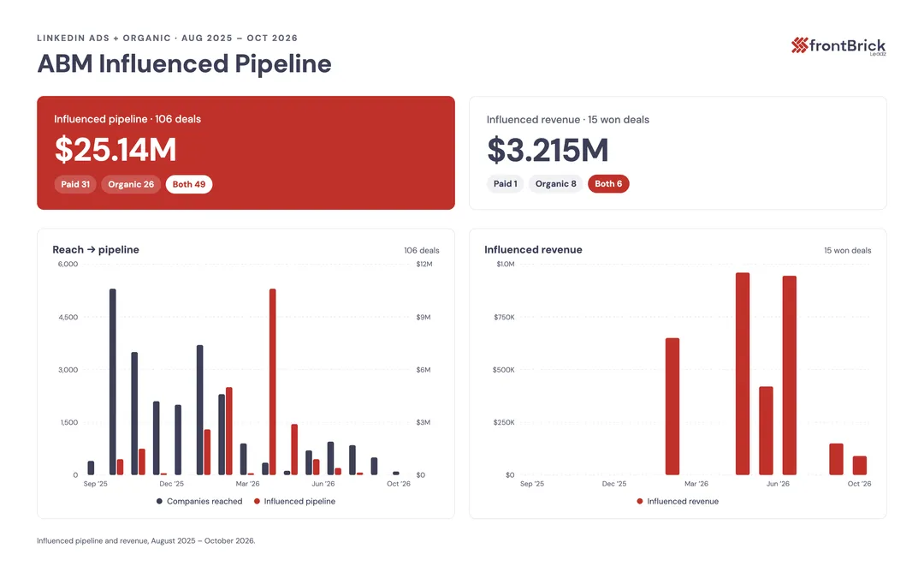Click the '$250K' revenue axis label

coord(504,422)
